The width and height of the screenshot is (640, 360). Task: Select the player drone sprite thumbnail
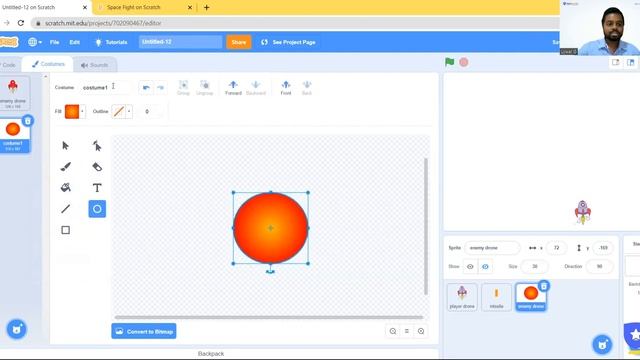462,297
